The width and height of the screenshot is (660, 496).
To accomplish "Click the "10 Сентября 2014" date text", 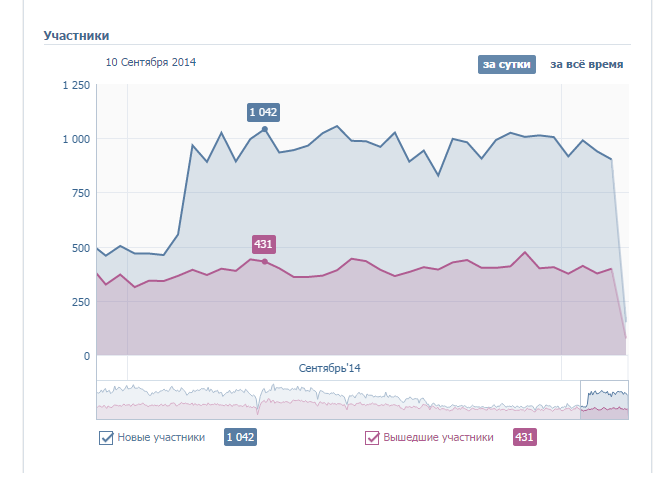I will pos(151,62).
